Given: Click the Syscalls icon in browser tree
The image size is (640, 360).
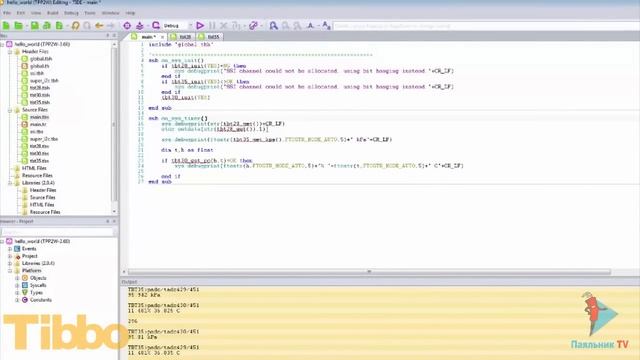Looking at the screenshot, I should coord(25,285).
